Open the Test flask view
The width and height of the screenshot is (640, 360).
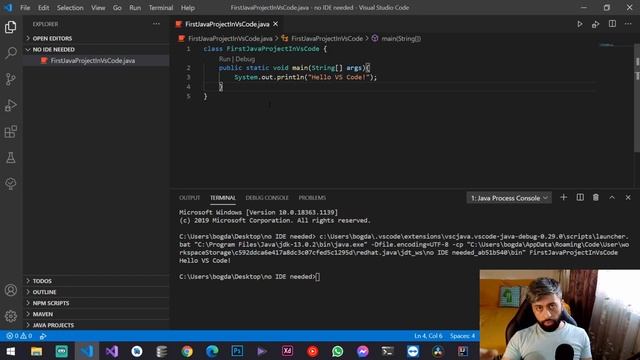pyautogui.click(x=11, y=158)
